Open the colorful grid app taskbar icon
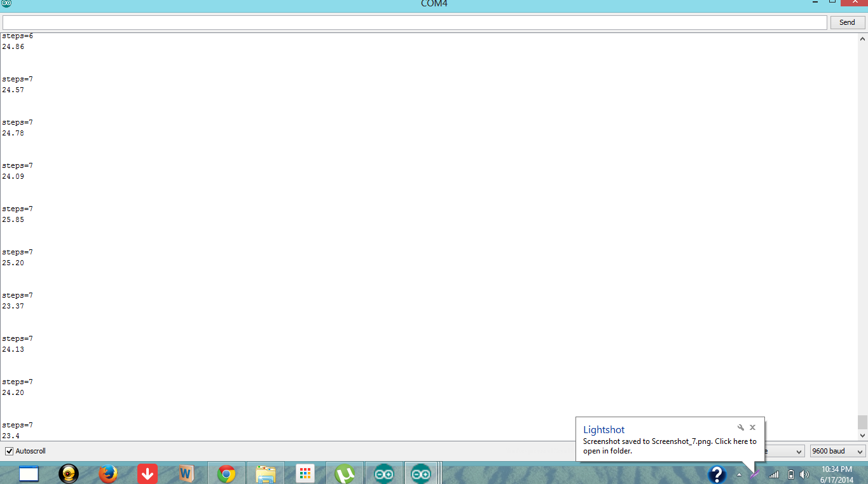 [x=305, y=474]
